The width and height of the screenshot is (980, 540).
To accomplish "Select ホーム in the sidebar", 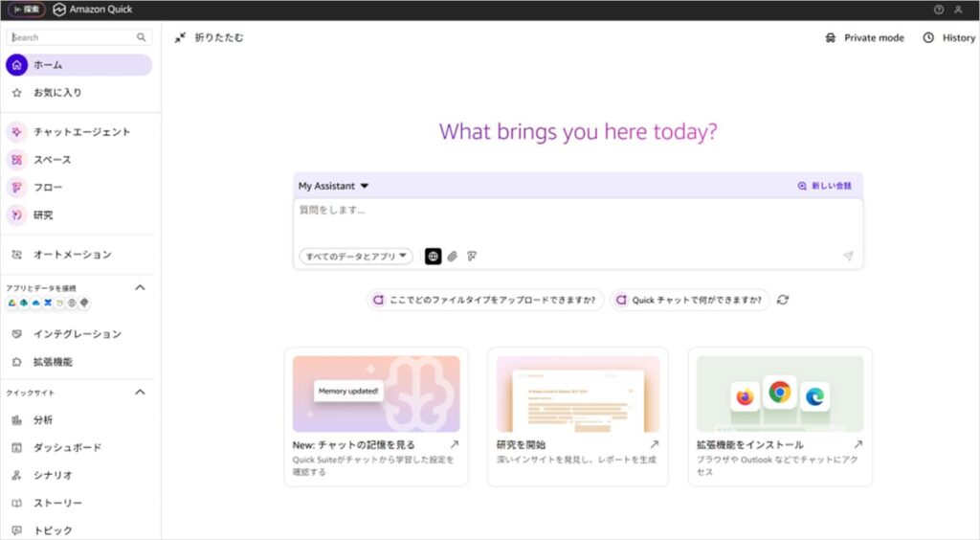I will pyautogui.click(x=78, y=65).
